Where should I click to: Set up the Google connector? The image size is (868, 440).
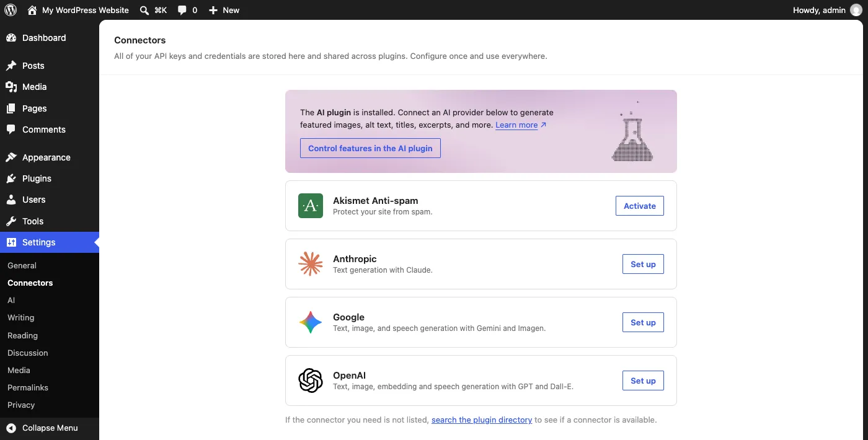click(643, 322)
